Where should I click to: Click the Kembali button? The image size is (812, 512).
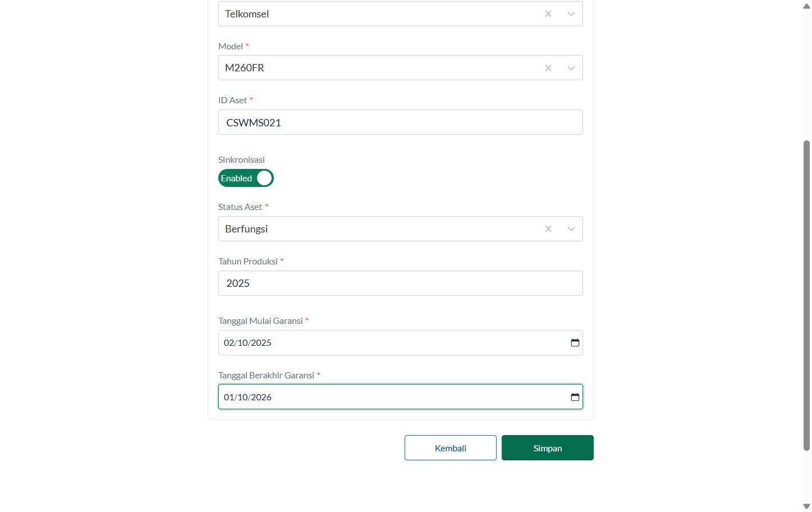[451, 448]
